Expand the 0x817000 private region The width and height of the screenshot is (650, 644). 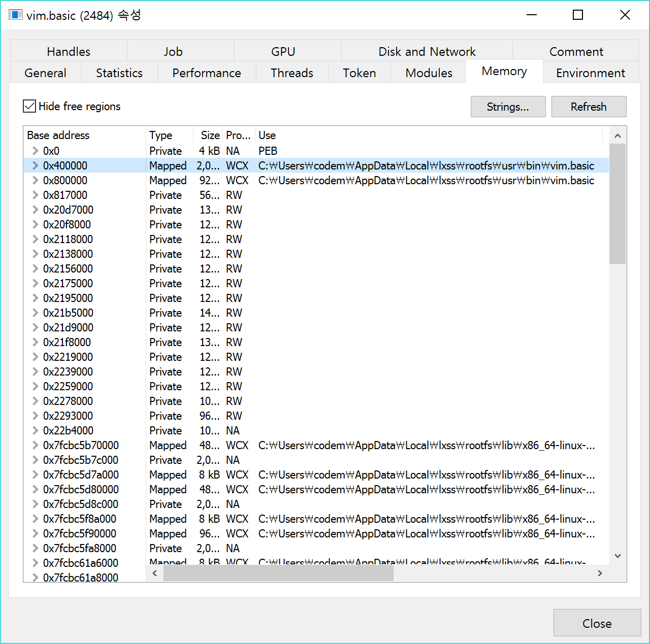pos(35,195)
